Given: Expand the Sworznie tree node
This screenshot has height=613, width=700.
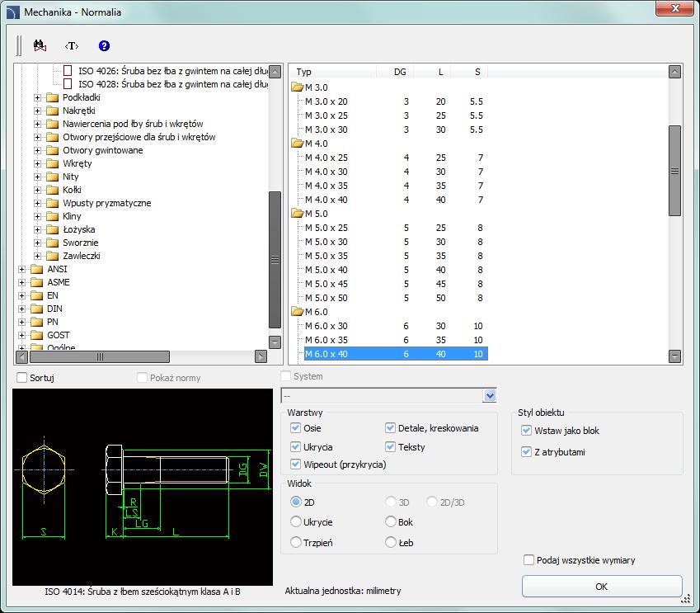Looking at the screenshot, I should coord(37,243).
